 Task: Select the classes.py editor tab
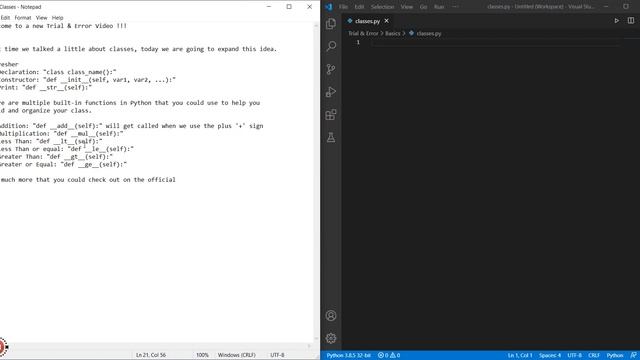pos(368,21)
